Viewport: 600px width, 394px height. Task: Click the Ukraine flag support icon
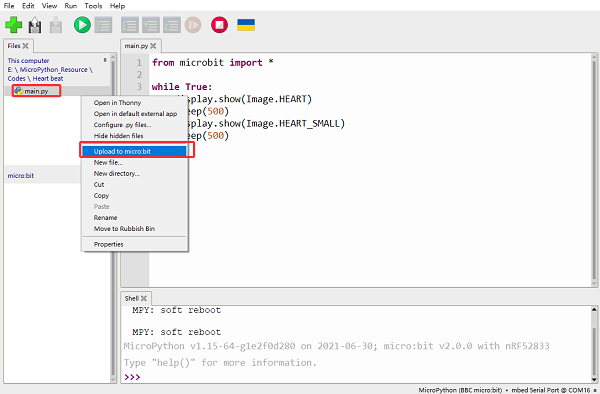246,25
